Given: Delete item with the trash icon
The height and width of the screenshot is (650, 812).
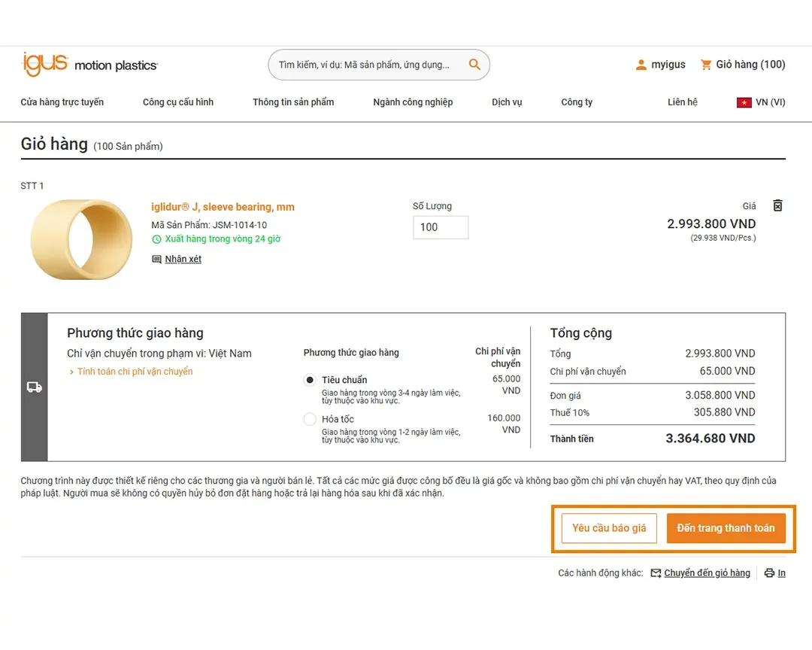Looking at the screenshot, I should click(778, 205).
